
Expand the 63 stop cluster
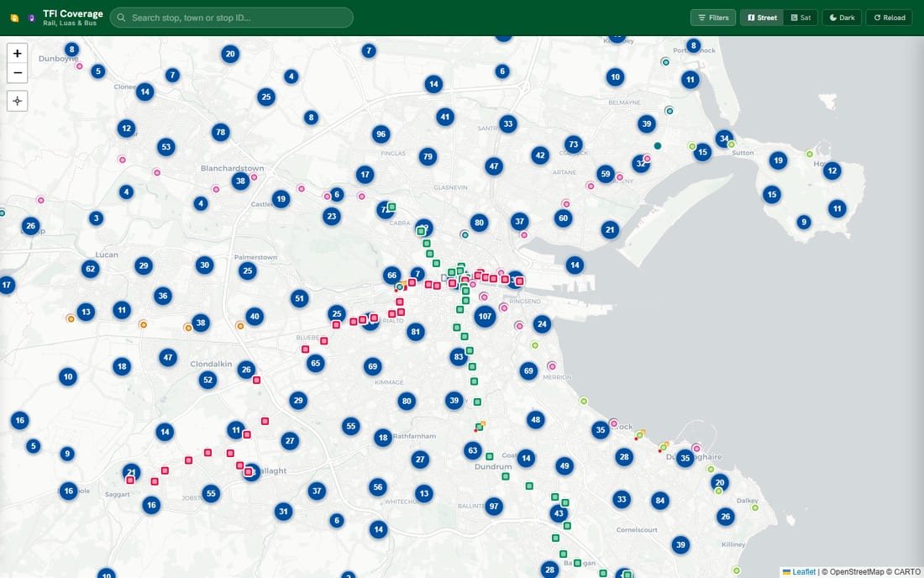click(x=473, y=451)
